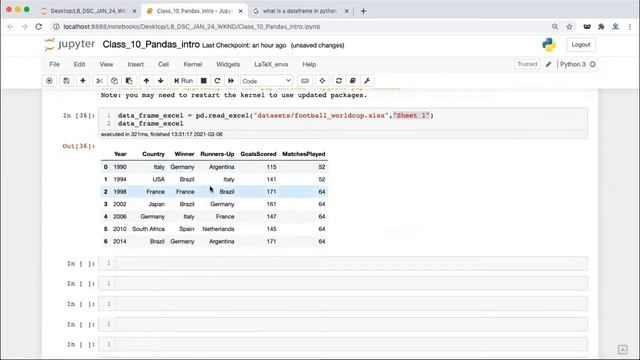The height and width of the screenshot is (360, 640).
Task: Click the GoalsScored column header
Action: tap(258, 154)
